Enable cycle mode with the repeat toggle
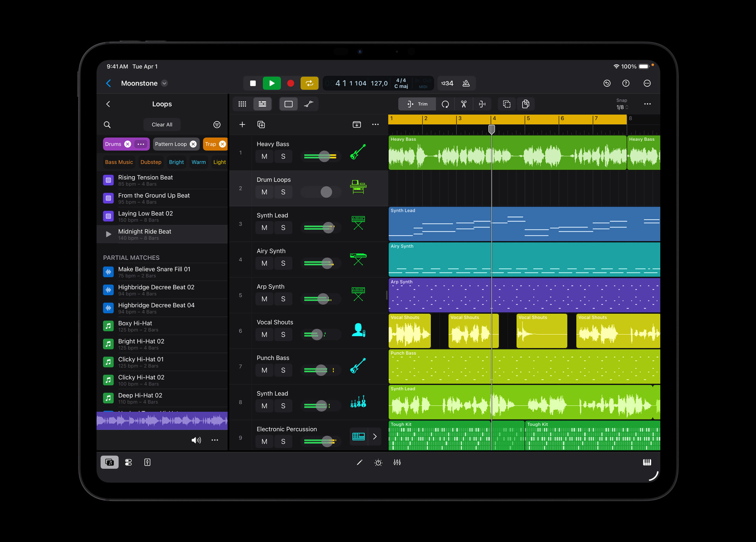This screenshot has width=756, height=542. pyautogui.click(x=309, y=83)
